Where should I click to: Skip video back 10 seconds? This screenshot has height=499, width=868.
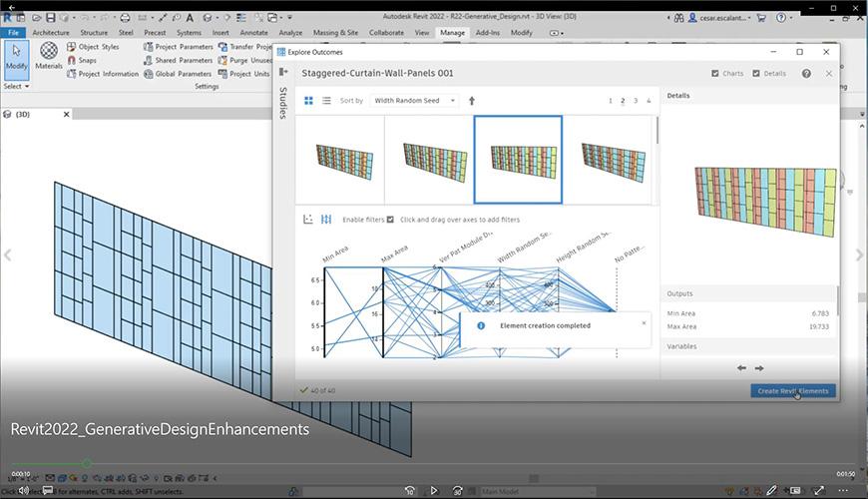(x=410, y=490)
